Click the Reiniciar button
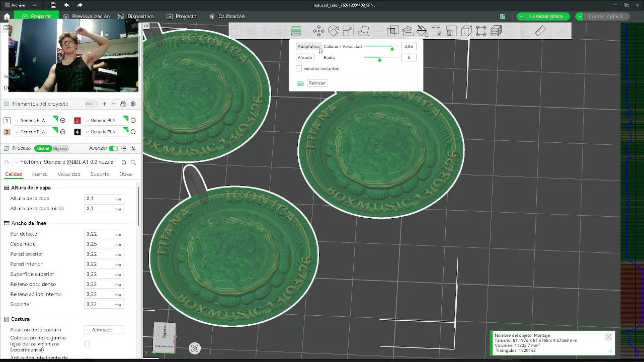This screenshot has height=362, width=644. tap(317, 83)
